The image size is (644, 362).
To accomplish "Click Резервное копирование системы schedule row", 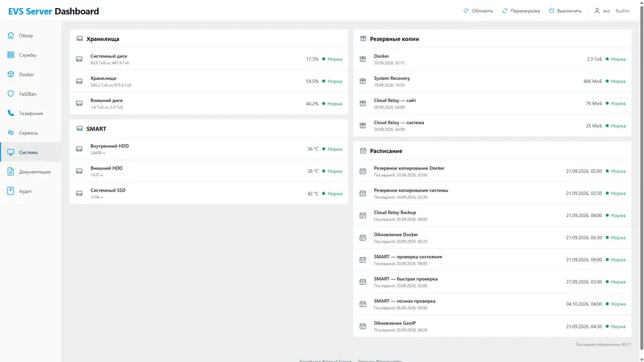I will point(492,193).
